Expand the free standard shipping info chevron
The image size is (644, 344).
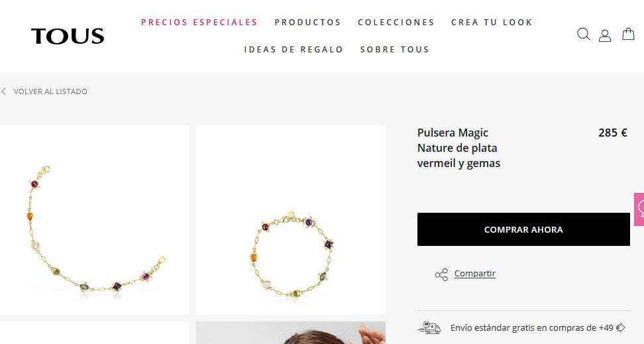coord(621,327)
